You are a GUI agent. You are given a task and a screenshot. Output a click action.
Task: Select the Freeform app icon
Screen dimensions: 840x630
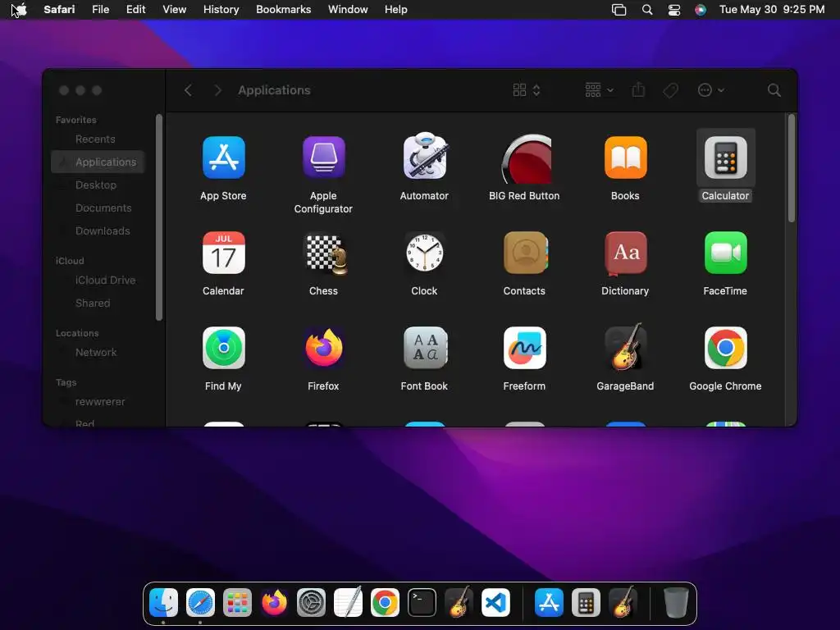click(x=524, y=348)
